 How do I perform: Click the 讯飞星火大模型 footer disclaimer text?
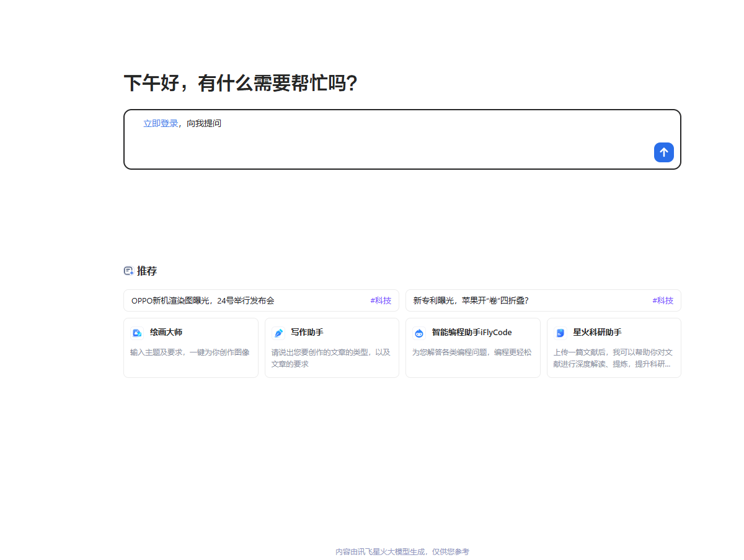402,551
